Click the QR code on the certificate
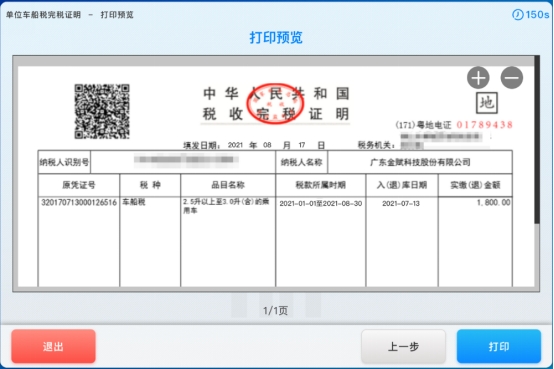 point(102,111)
